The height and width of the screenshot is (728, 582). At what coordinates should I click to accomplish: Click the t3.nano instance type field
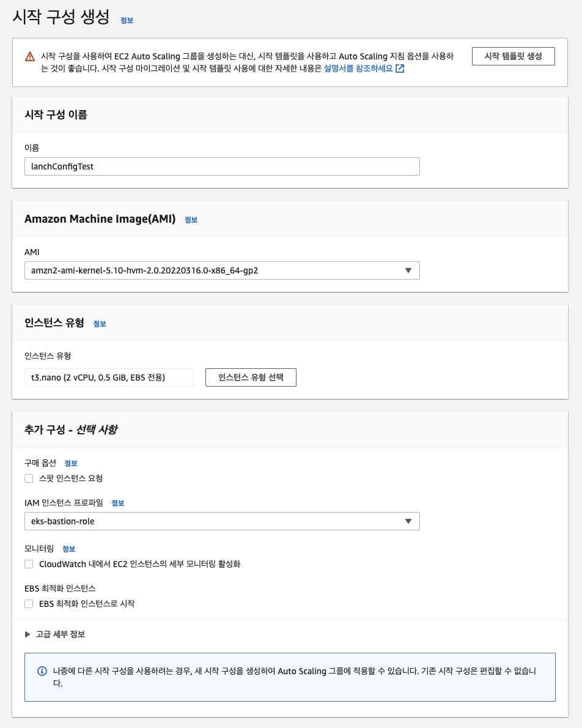109,377
